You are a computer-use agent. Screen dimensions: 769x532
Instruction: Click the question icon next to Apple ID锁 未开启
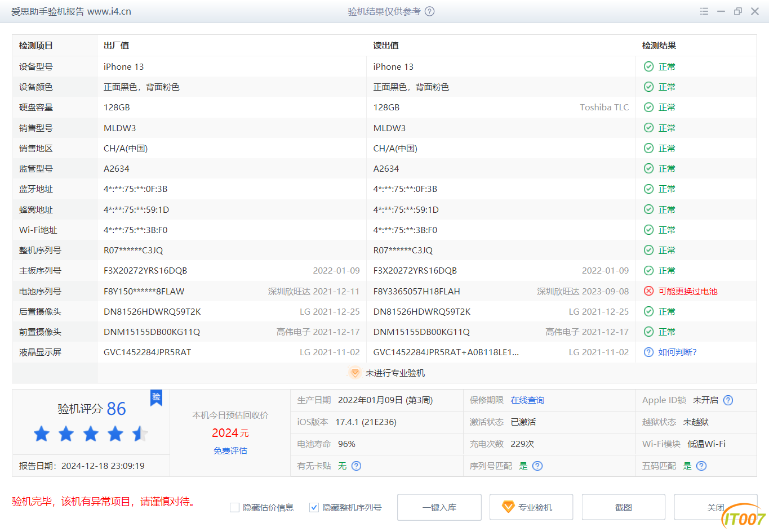coord(728,400)
